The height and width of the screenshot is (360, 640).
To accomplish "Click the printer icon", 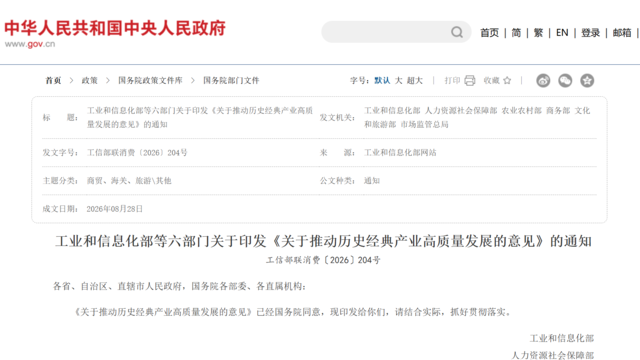I will (470, 80).
